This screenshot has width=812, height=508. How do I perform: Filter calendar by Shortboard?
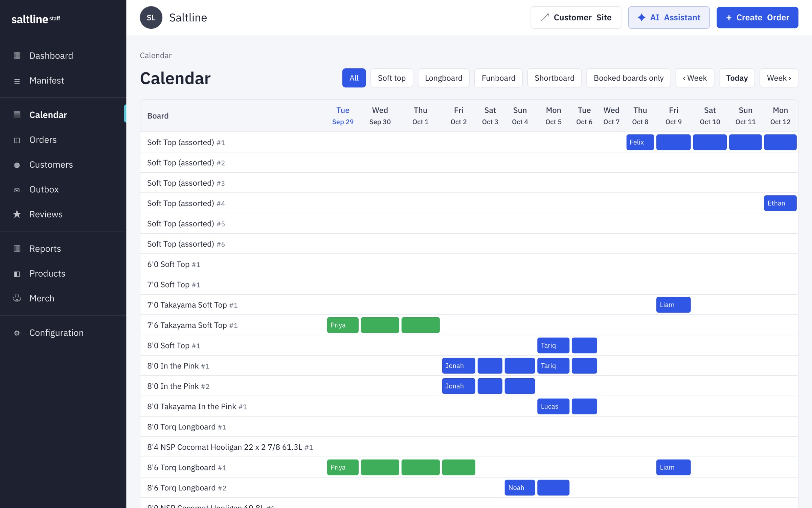click(x=554, y=78)
